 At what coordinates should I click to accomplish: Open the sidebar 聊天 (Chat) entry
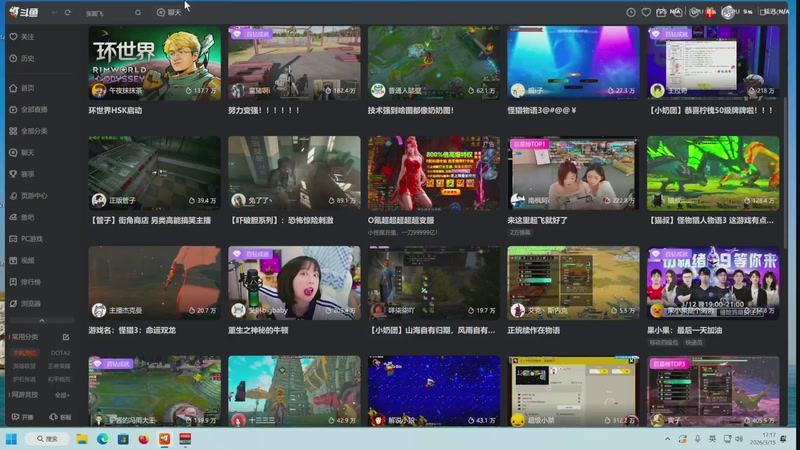coord(22,153)
